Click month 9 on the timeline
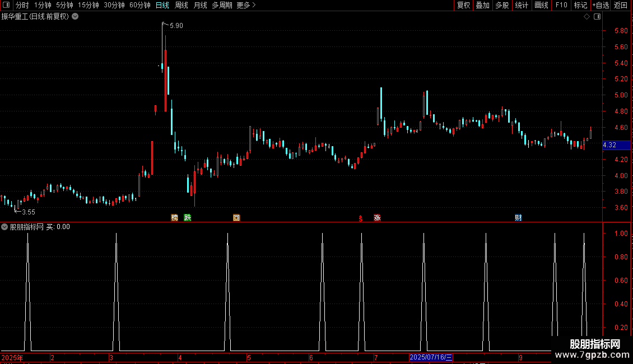This screenshot has width=633, height=364. [521, 357]
